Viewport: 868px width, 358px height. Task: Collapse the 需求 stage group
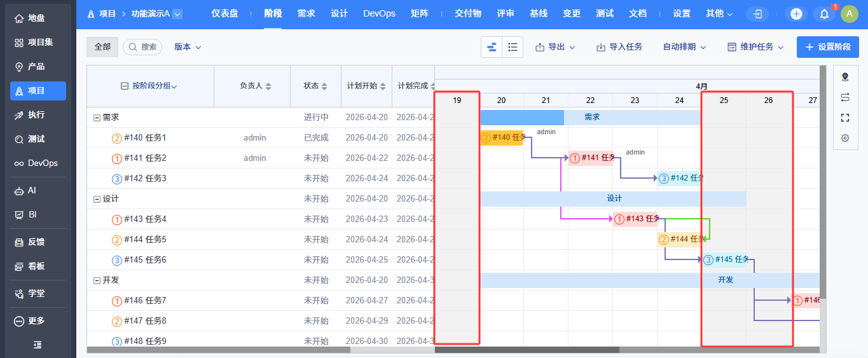click(97, 118)
